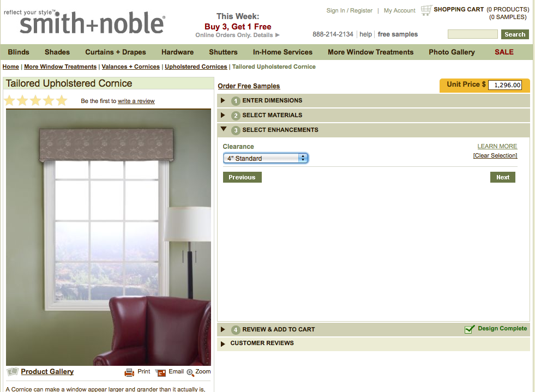Click the Zoom magnifier icon
Screen dimensions: 535x392
tap(190, 372)
